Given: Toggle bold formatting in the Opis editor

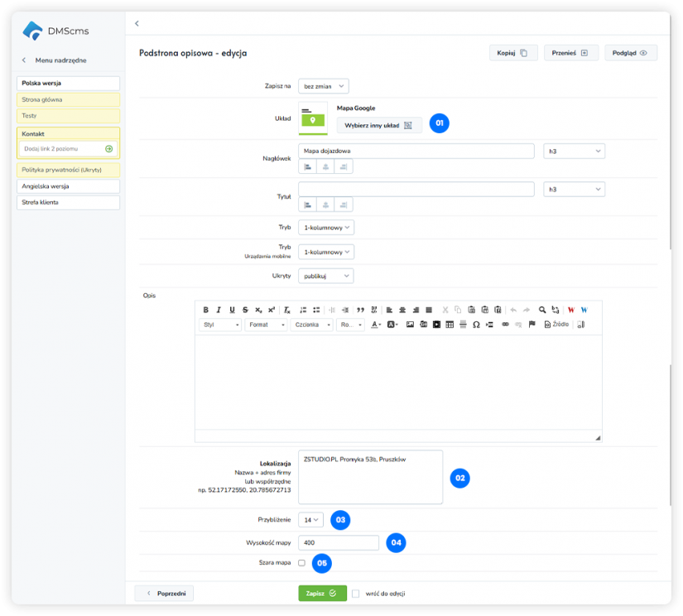Looking at the screenshot, I should [x=206, y=309].
